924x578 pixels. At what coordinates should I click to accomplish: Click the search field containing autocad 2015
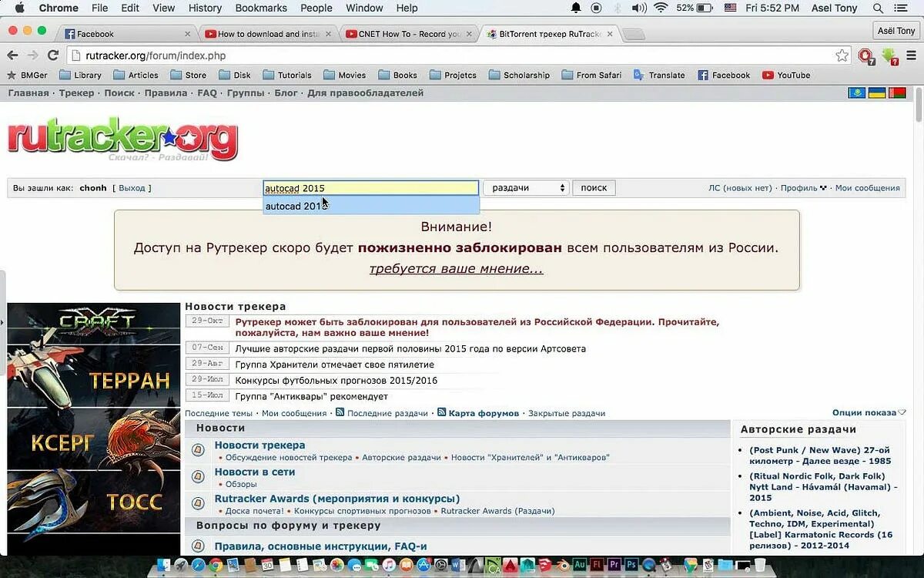(370, 188)
